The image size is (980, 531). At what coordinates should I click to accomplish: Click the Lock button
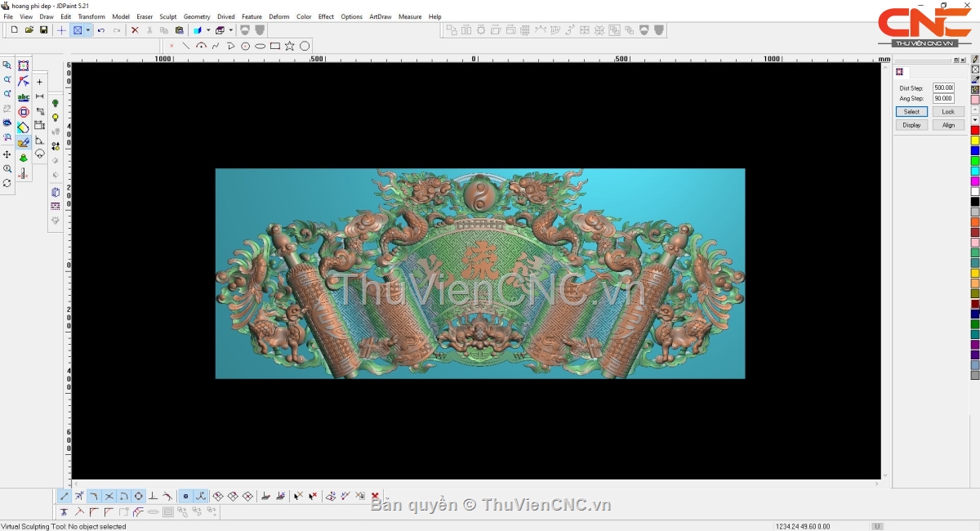click(x=948, y=112)
